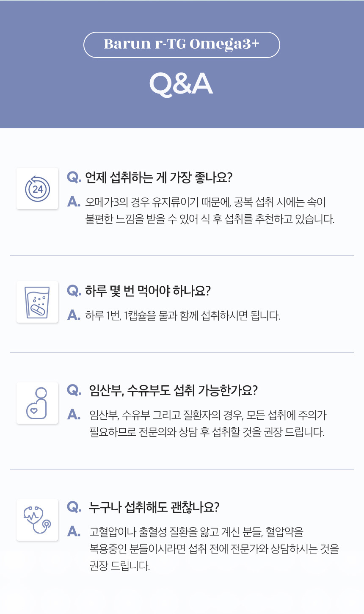Click the Q. mark beside '누구나 섭취해도 괜찮나요?'
This screenshot has height=614, width=364.
[x=74, y=507]
